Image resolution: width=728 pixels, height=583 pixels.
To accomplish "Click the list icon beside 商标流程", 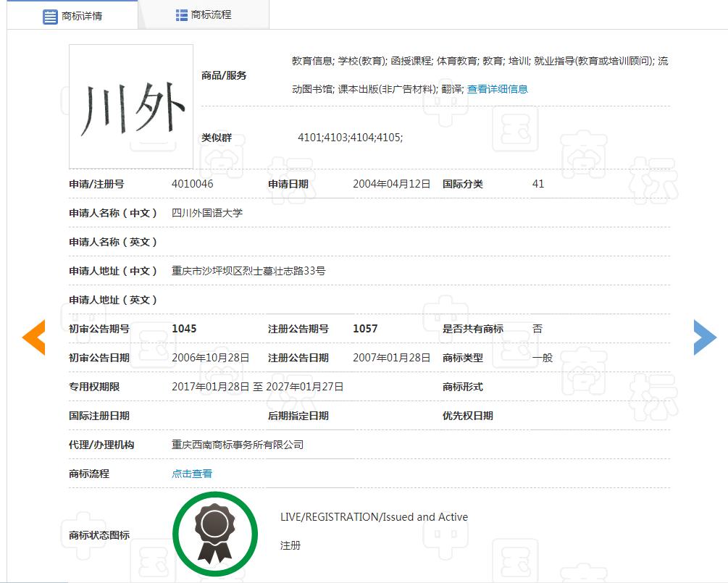I will tap(182, 15).
